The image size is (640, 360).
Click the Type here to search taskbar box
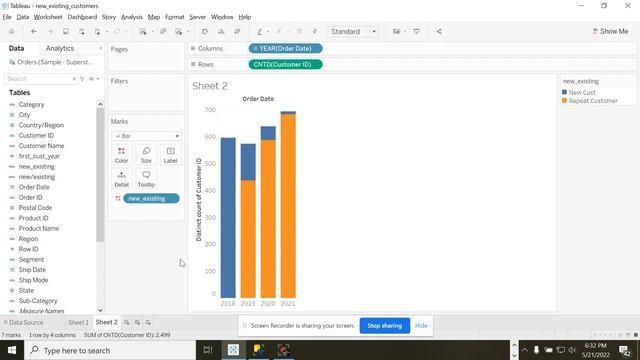[110, 350]
